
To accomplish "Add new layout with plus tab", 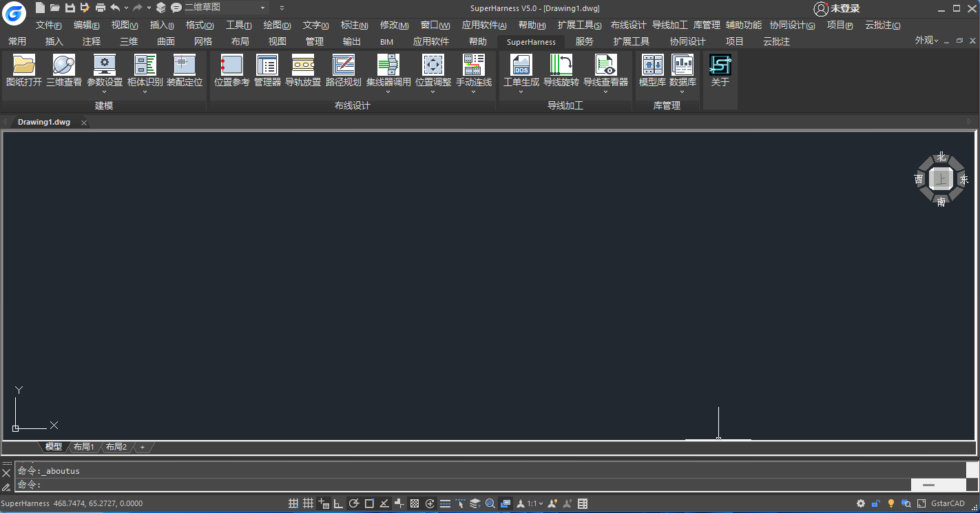I will 143,447.
